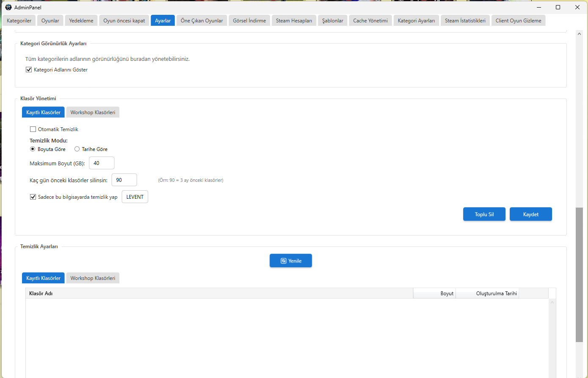Save folder settings with Kaydet
The width and height of the screenshot is (588, 378).
coord(531,214)
